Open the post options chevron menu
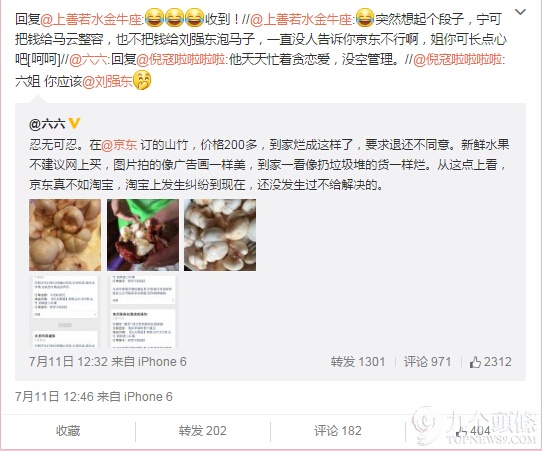Screen dimensions: 542x451 click(520, 12)
